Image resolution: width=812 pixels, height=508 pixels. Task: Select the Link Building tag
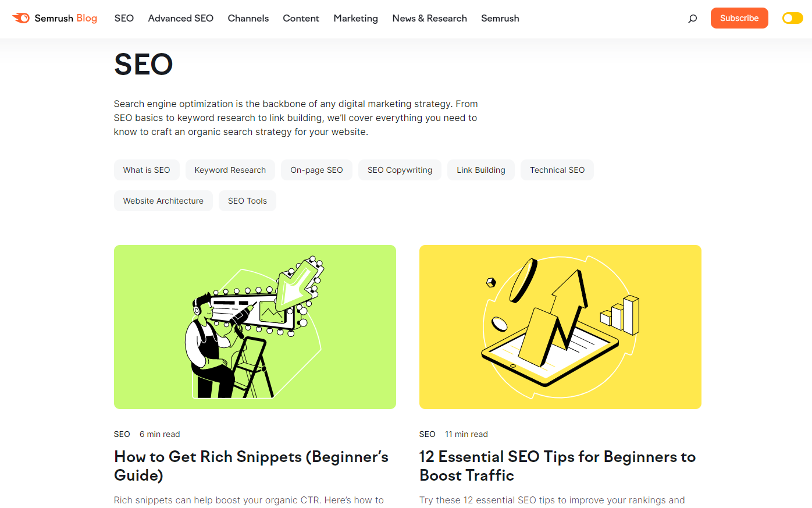click(481, 170)
